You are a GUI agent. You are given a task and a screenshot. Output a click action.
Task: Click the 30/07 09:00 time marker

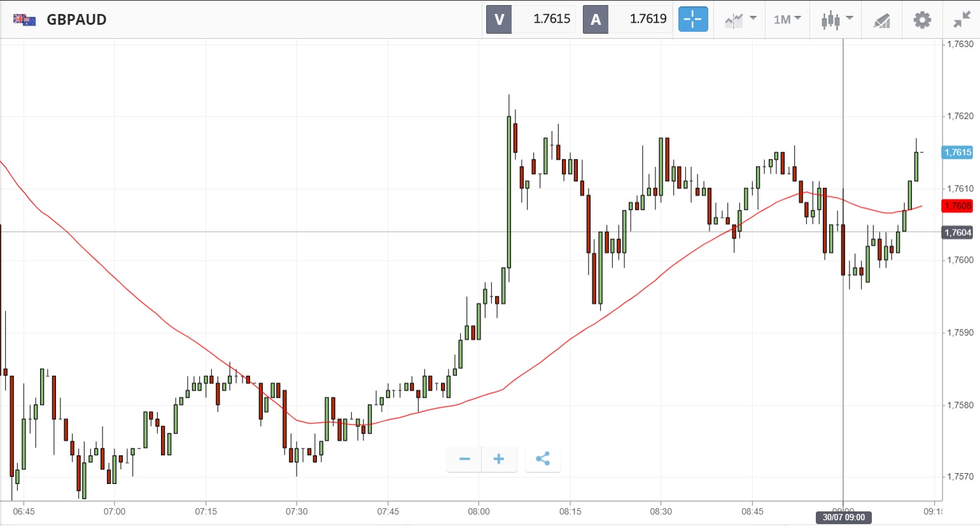coord(843,517)
